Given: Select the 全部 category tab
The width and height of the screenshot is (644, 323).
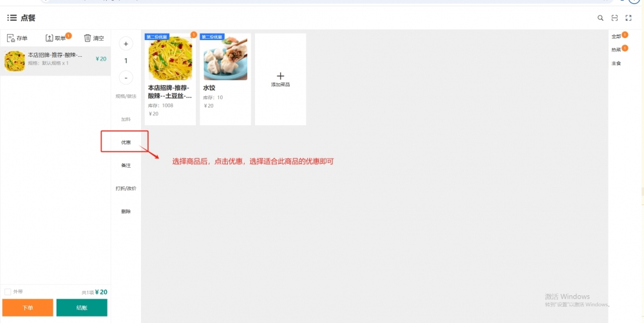Looking at the screenshot, I should tap(616, 36).
